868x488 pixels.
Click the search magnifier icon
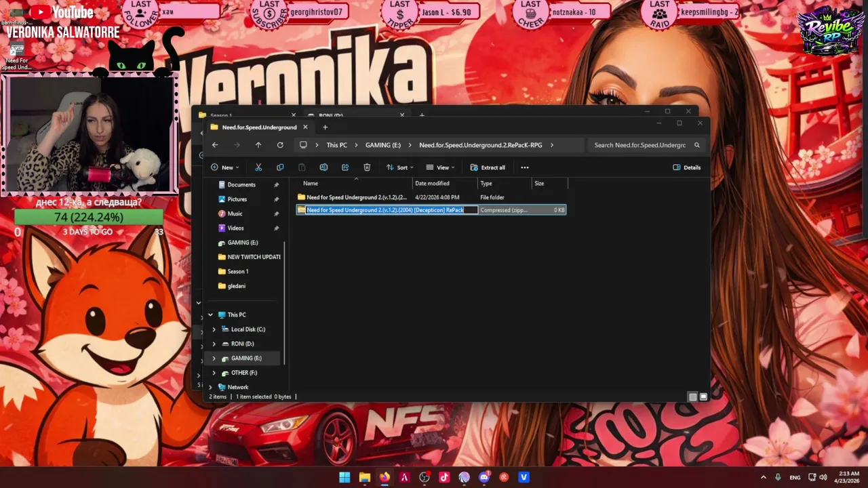pos(697,145)
